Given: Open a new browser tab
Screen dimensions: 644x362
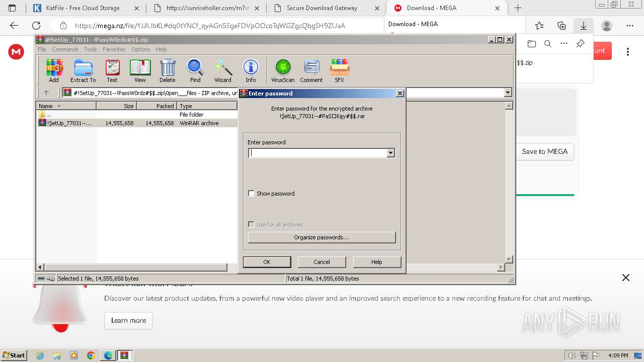Looking at the screenshot, I should (518, 8).
